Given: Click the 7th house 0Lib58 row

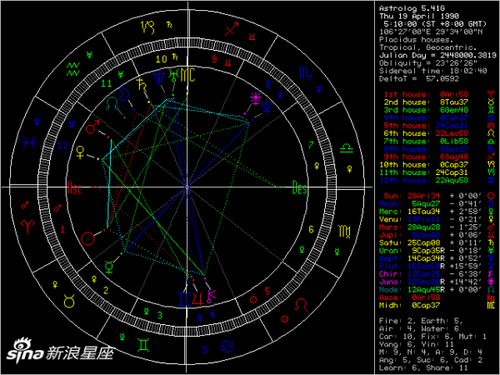Looking at the screenshot, I should click(x=439, y=141).
